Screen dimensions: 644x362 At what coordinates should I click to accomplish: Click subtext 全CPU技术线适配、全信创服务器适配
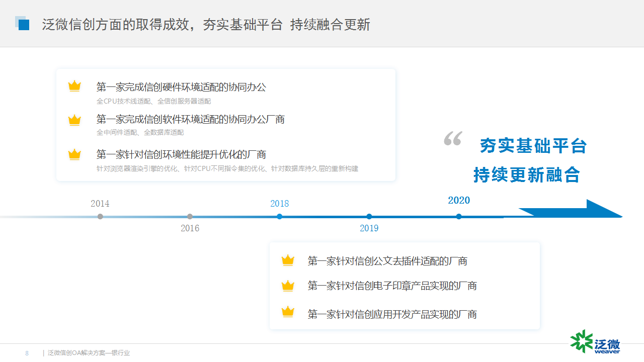pos(153,101)
